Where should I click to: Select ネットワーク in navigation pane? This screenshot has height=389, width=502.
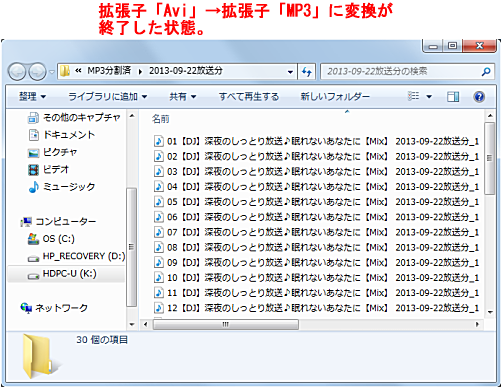54,308
